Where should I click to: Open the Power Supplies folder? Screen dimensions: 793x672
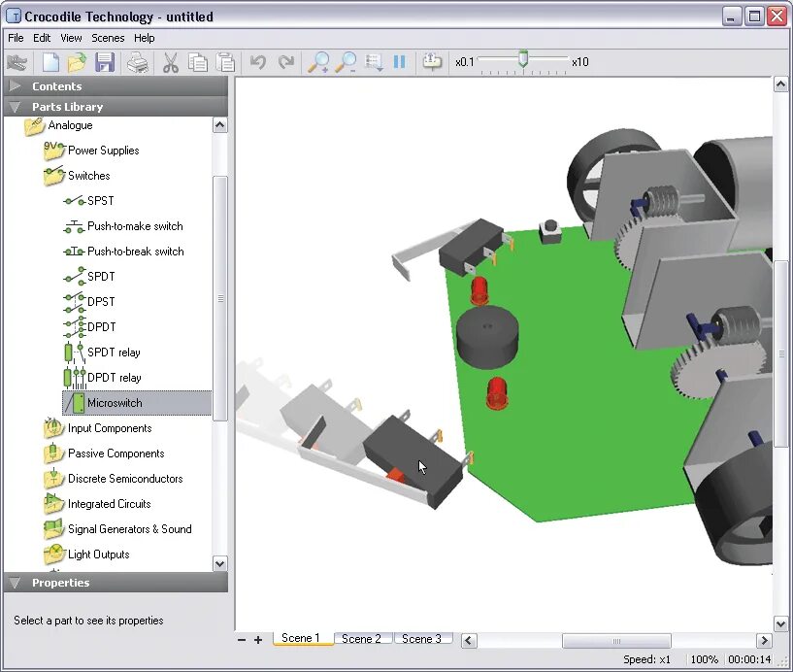click(91, 151)
